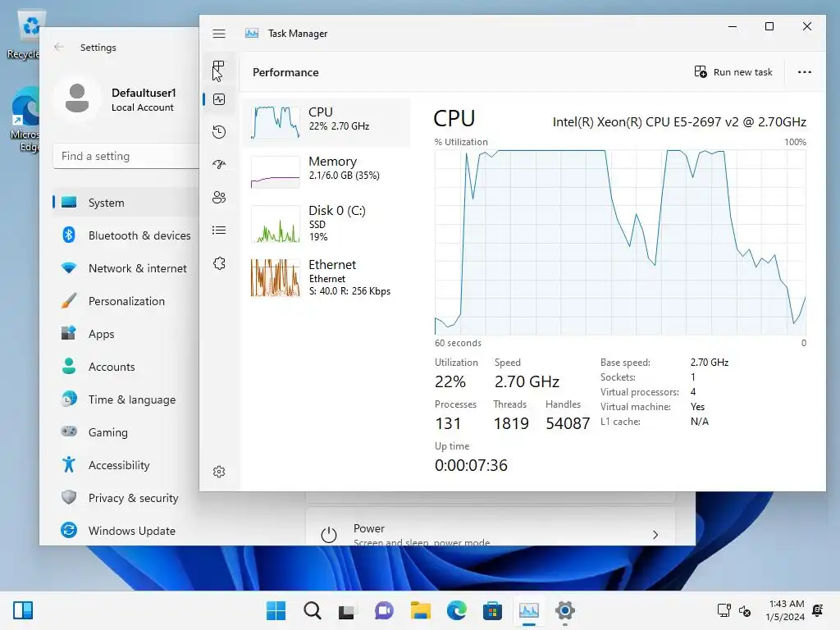Open Startup apps page in Task Manager
This screenshot has width=840, height=630.
[x=218, y=164]
